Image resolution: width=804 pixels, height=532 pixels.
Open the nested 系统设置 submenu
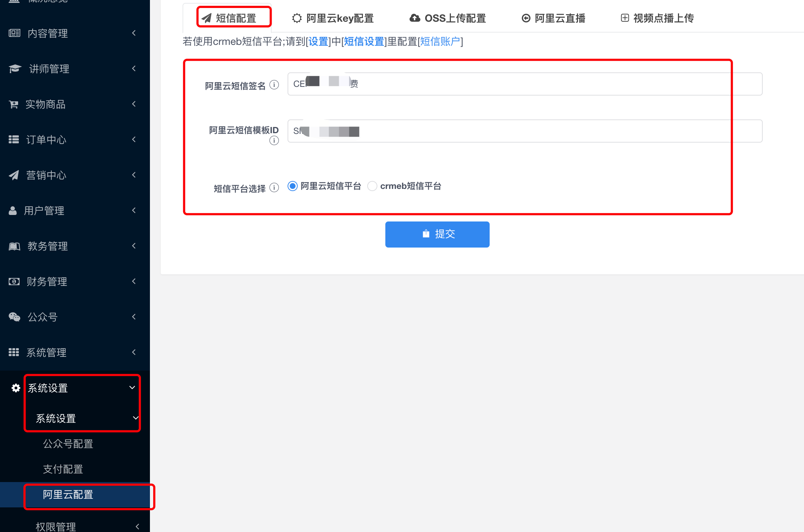[56, 418]
